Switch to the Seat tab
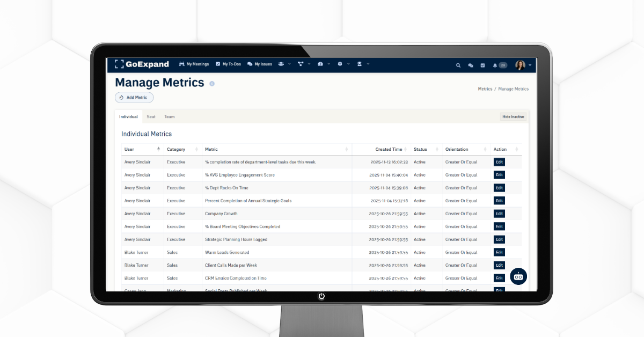 [151, 116]
